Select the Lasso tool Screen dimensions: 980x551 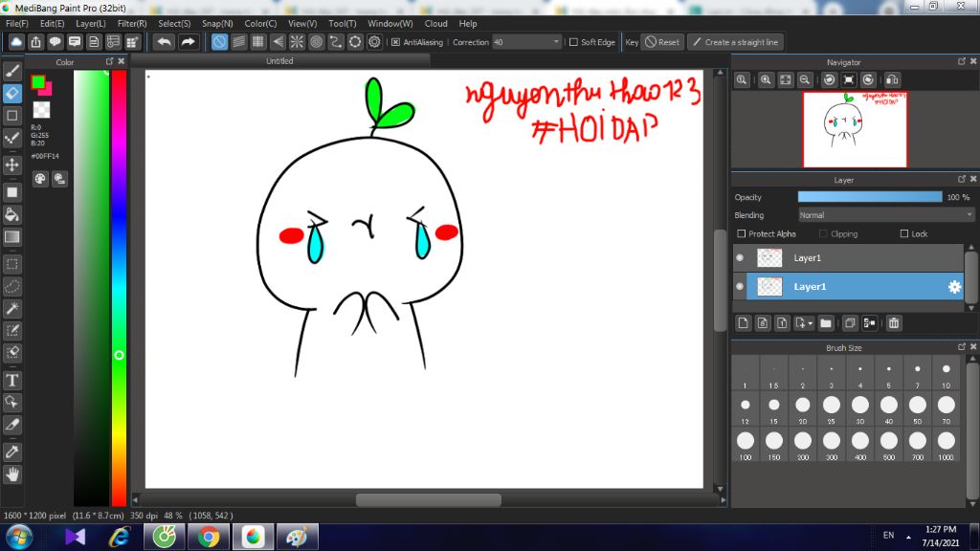pos(11,287)
